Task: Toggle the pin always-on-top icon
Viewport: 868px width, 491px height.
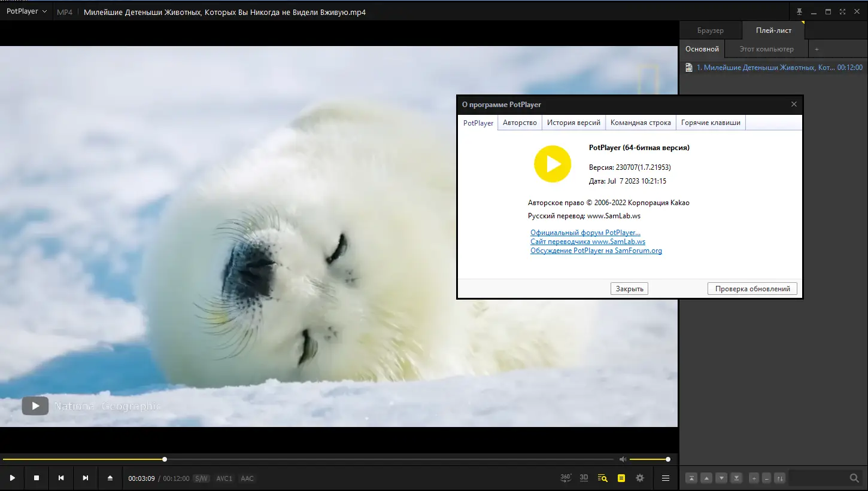Action: click(x=800, y=12)
